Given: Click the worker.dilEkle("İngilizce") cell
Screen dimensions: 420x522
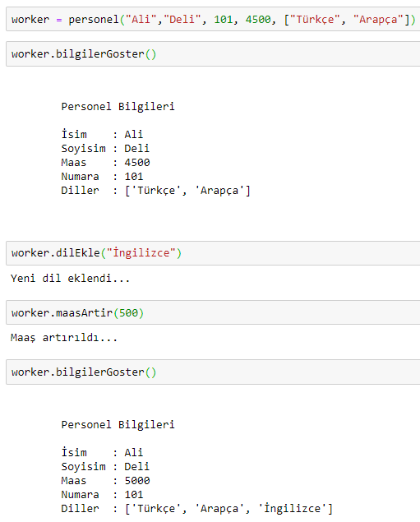Looking at the screenshot, I should point(213,253).
